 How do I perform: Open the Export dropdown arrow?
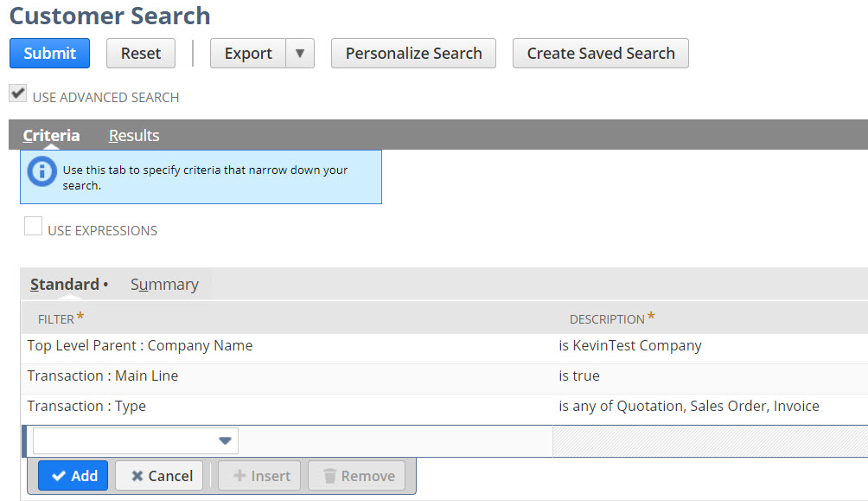pos(300,53)
